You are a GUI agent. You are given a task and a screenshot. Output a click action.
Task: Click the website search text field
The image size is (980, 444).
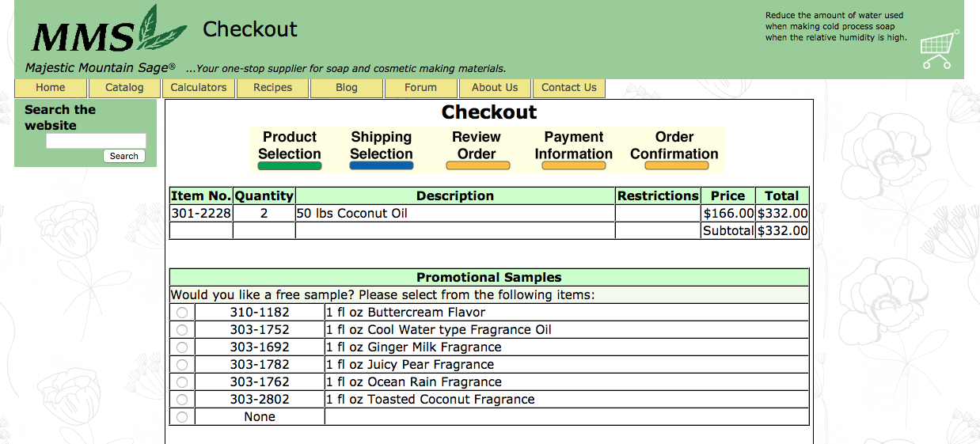point(96,141)
